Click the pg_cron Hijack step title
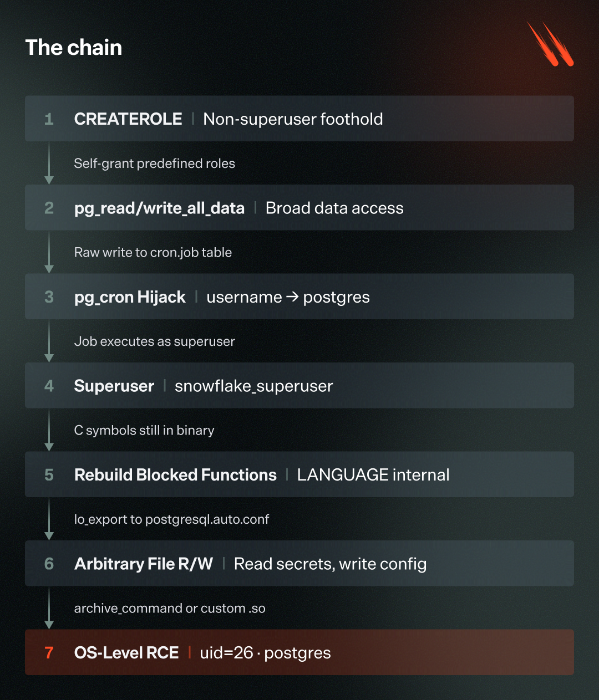Viewport: 599px width, 700px height. pos(130,298)
